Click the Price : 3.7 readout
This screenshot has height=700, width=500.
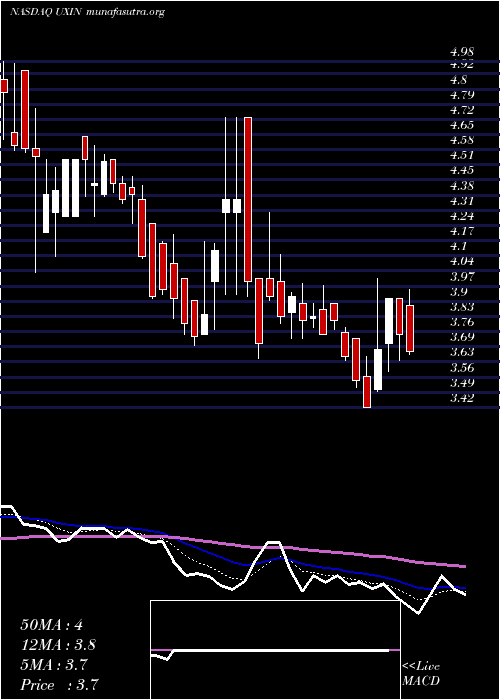pyautogui.click(x=59, y=684)
